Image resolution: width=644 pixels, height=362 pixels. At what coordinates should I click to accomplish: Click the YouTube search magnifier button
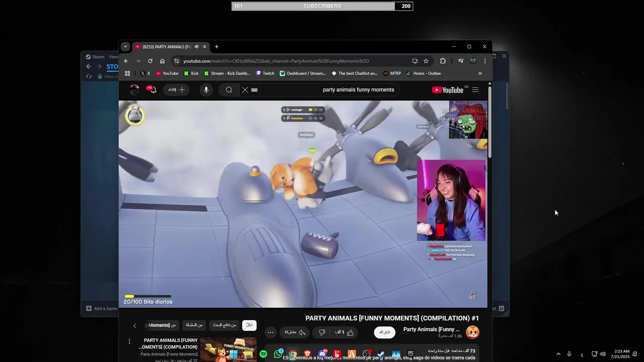[229, 90]
